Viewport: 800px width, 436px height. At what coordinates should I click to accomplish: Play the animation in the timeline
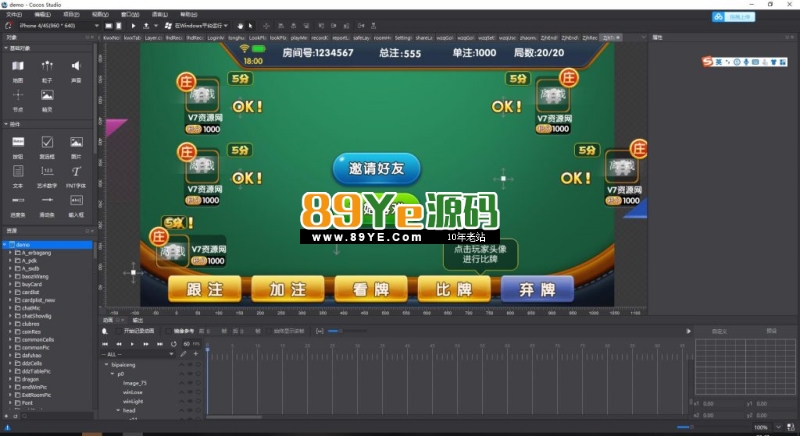tap(132, 344)
